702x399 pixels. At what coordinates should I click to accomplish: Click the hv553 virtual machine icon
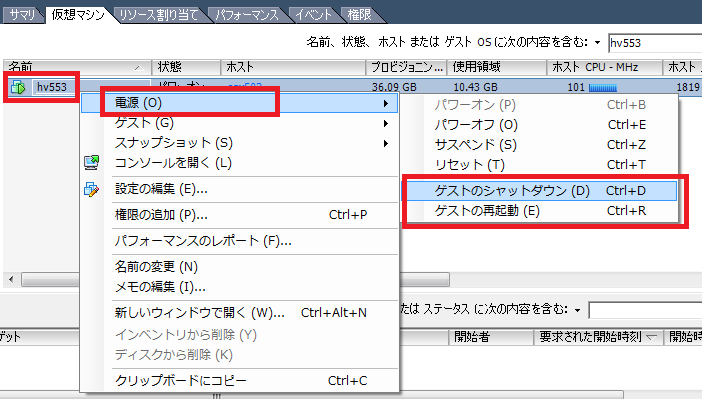(18, 87)
